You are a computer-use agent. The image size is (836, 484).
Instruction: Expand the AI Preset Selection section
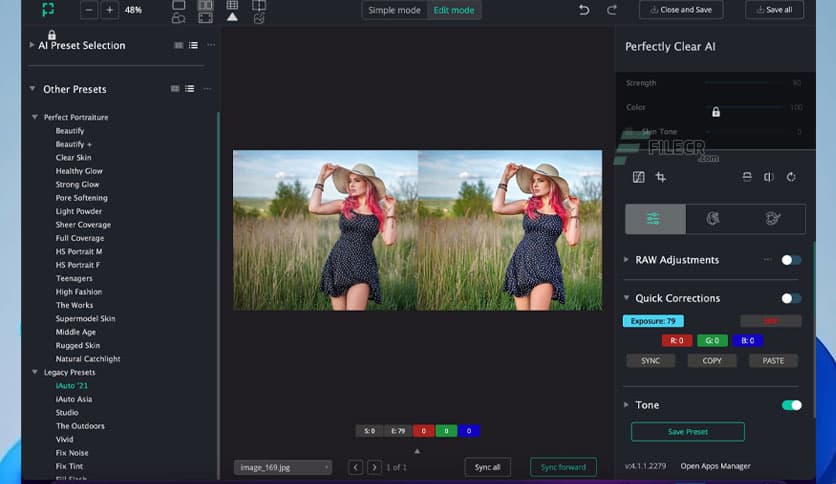(x=32, y=45)
